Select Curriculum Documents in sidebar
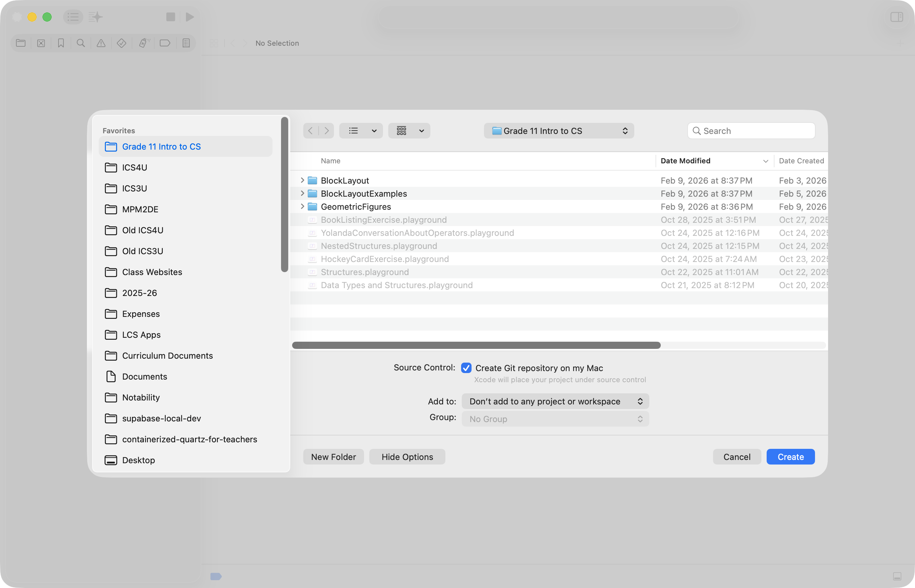Screen dimensions: 915x588 pyautogui.click(x=167, y=356)
